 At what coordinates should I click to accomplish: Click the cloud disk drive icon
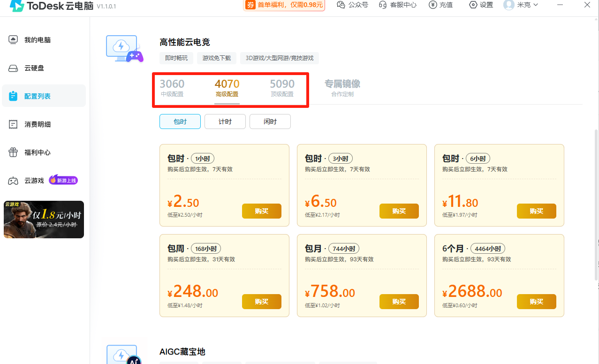point(13,68)
